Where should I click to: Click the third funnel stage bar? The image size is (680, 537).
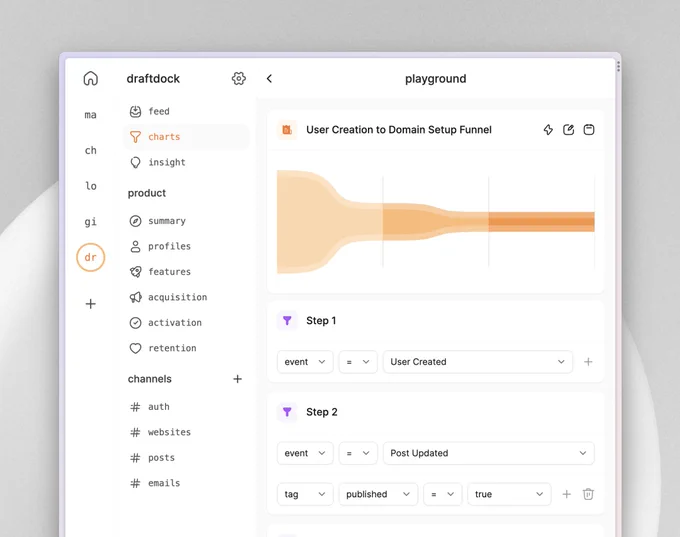pyautogui.click(x=541, y=222)
